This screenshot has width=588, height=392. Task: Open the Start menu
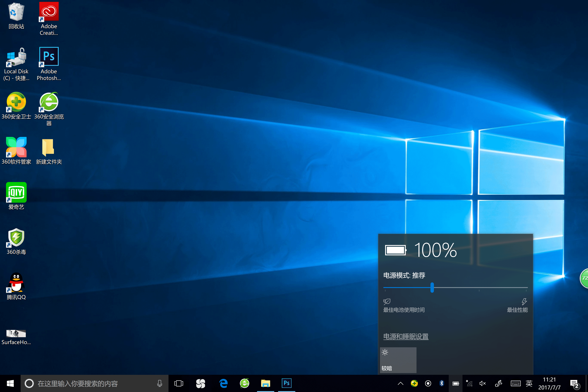click(x=10, y=383)
